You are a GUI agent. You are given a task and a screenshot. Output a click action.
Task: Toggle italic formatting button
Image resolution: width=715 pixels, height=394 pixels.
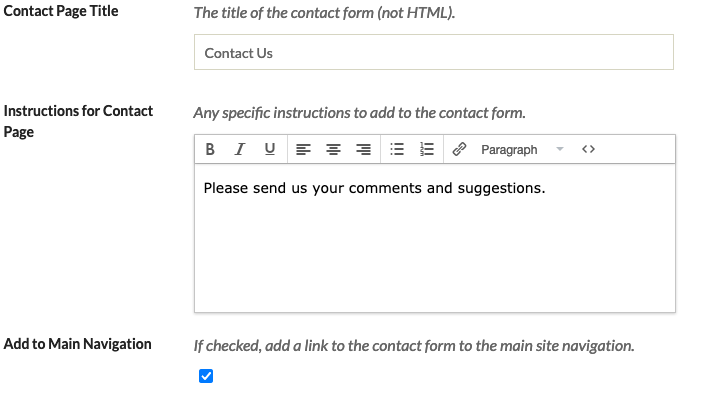pos(240,149)
